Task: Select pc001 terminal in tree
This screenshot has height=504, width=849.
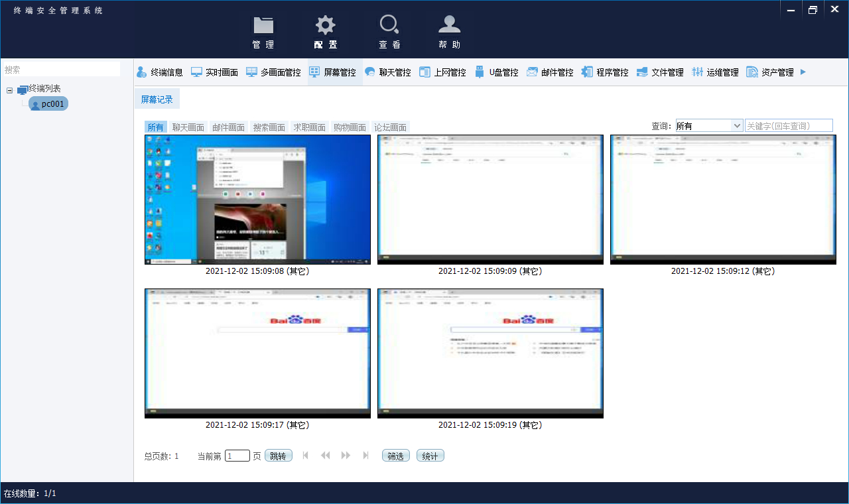Action: [x=48, y=104]
